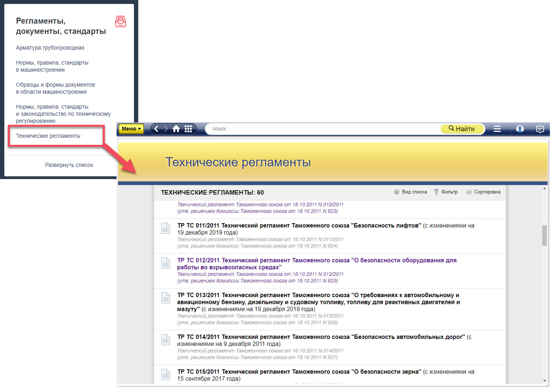Click document icon for ТР ТС 013/2011
This screenshot has height=392, width=557.
[166, 298]
